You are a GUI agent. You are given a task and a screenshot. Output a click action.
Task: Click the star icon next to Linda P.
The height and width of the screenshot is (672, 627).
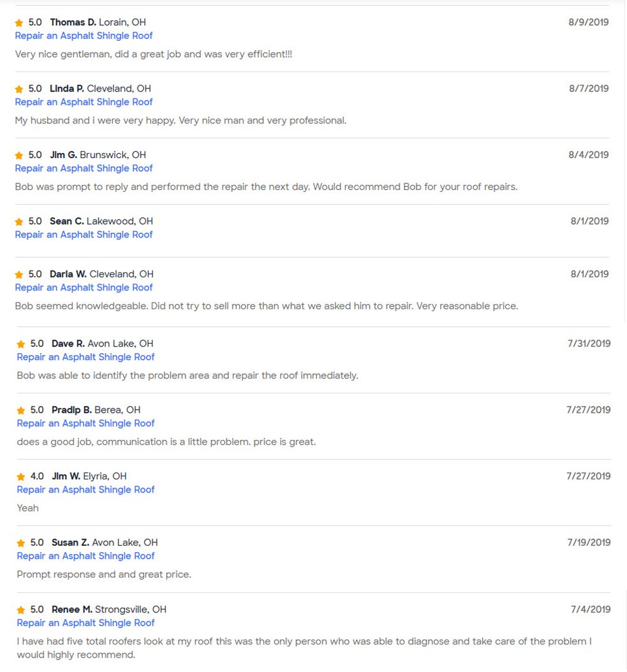pos(19,89)
